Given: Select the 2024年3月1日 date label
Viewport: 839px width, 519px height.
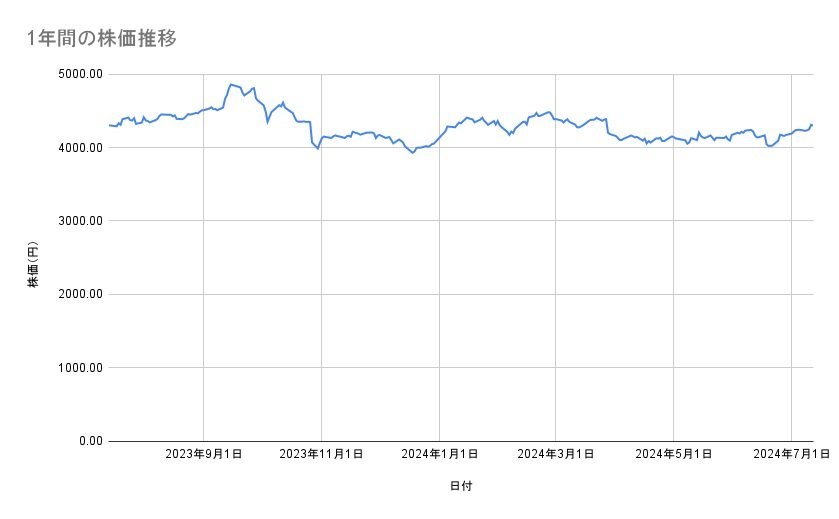Looking at the screenshot, I should click(x=555, y=455).
